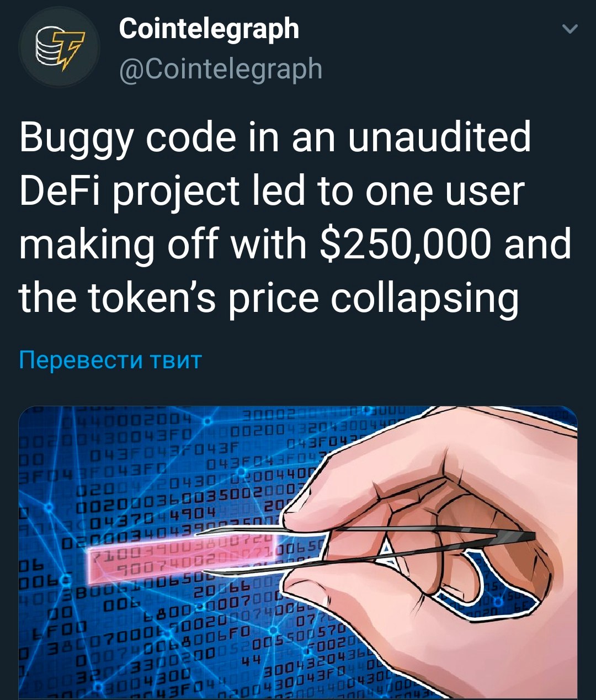The height and width of the screenshot is (700, 596).
Task: Open the @Cointelegraph handle link
Action: (x=221, y=68)
